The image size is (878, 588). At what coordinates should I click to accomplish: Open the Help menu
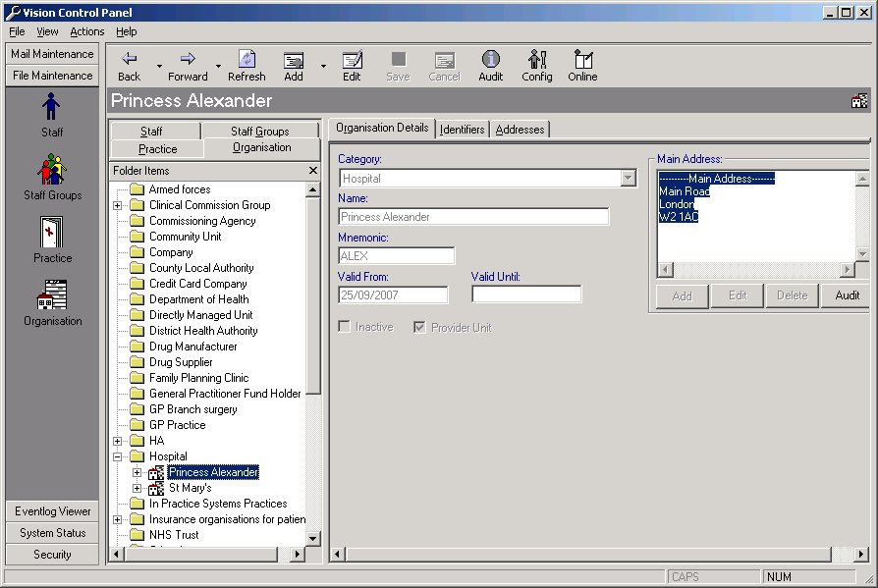pos(126,31)
